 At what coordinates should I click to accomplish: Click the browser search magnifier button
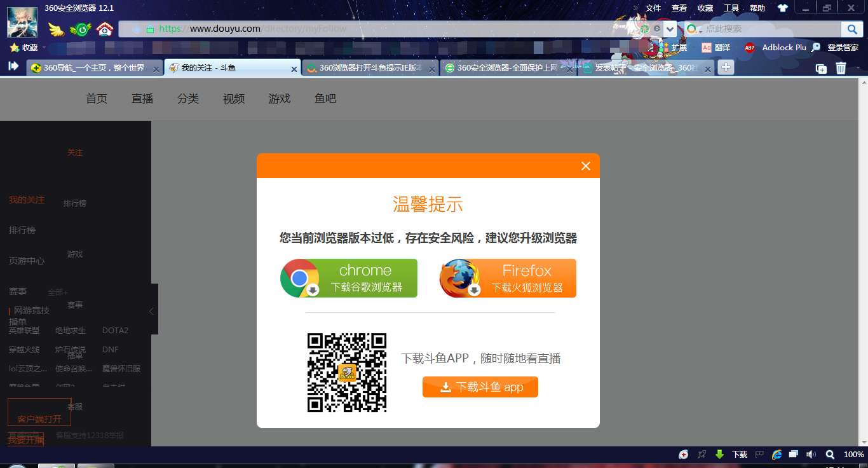[851, 29]
